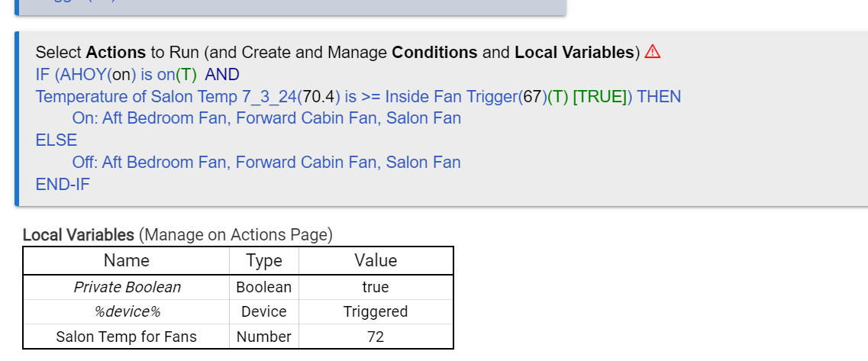
Task: Click the red warning triangle icon
Action: (653, 52)
